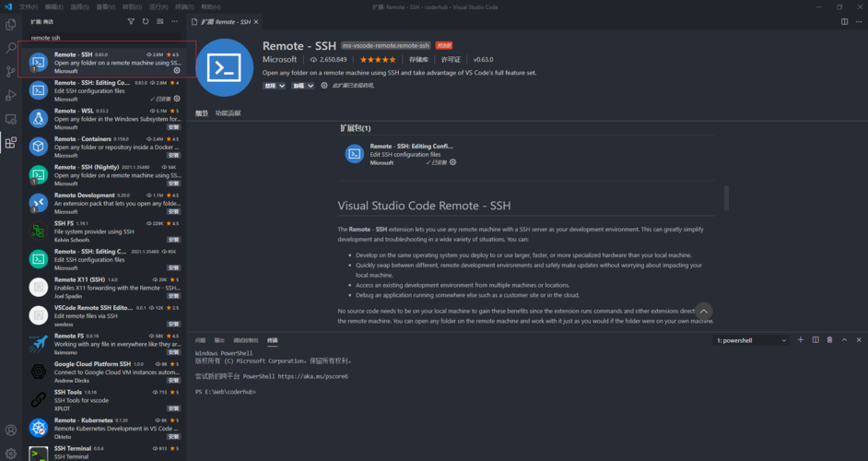Image resolution: width=868 pixels, height=461 pixels.
Task: Maximize the panel with up chevron
Action: point(844,339)
